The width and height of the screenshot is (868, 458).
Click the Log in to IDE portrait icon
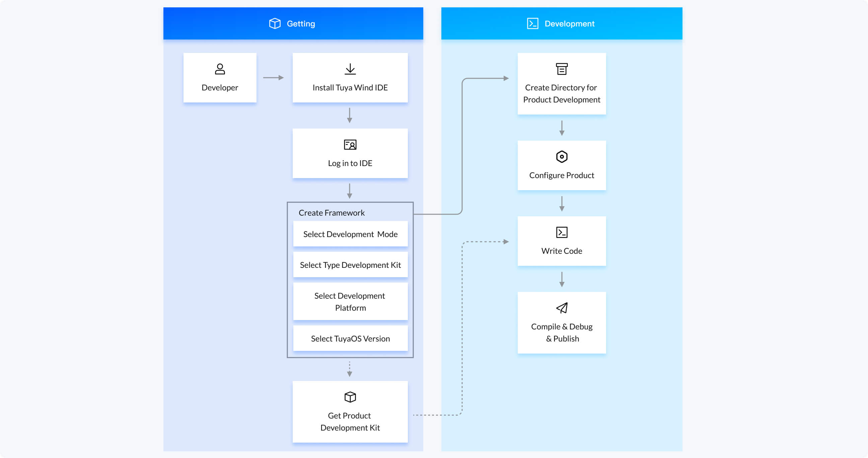[x=350, y=145]
